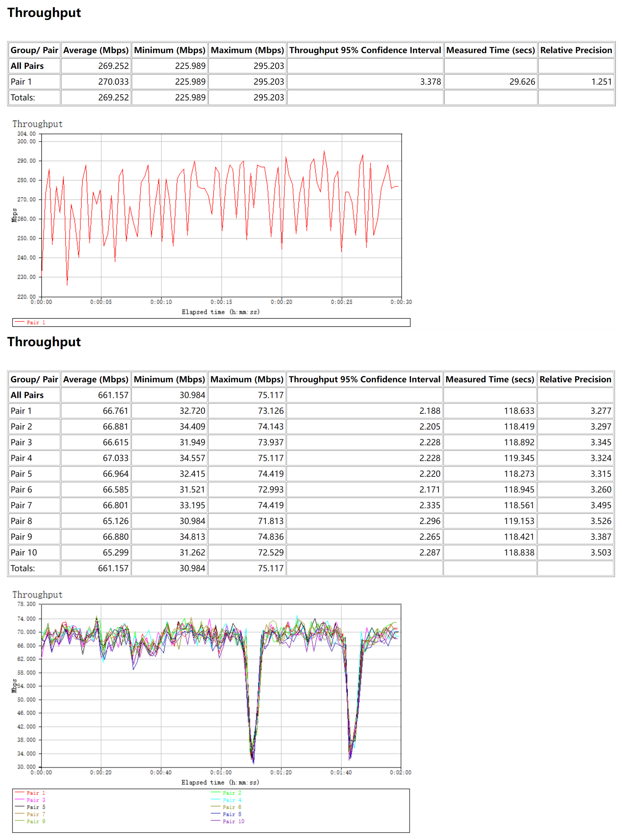
Task: Click the Maximum value 295.203 for Pair 1
Action: click(x=269, y=82)
